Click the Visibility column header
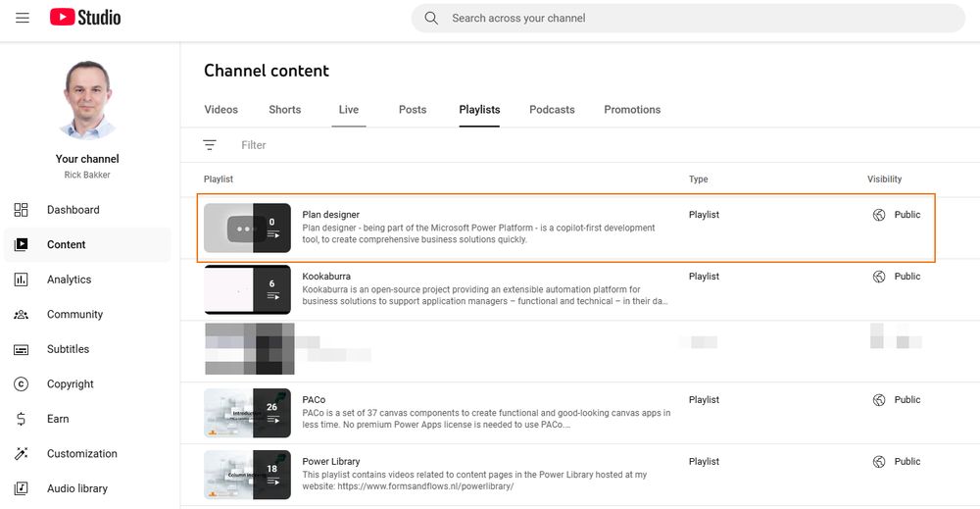The height and width of the screenshot is (509, 980). pos(884,178)
